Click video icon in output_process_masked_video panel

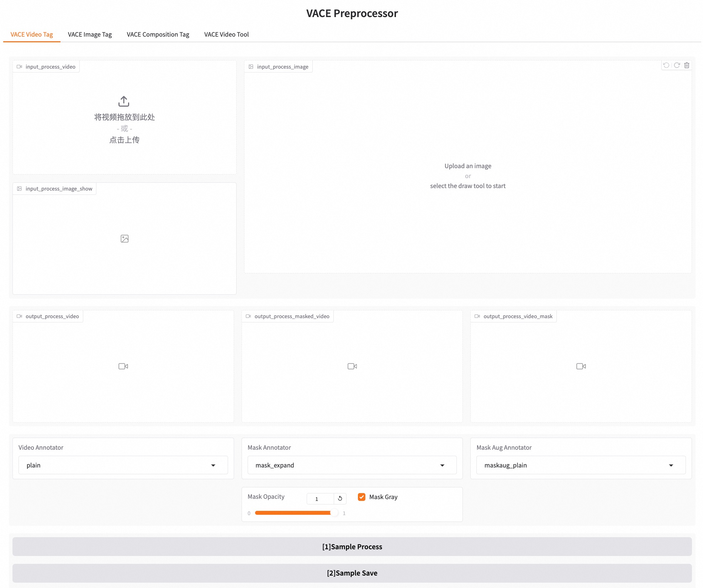(x=352, y=366)
